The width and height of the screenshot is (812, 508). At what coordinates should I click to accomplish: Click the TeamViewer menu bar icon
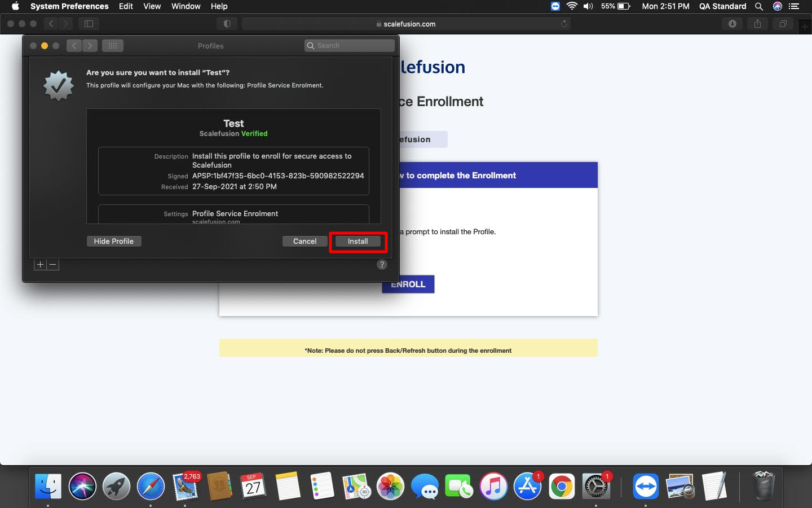click(555, 6)
